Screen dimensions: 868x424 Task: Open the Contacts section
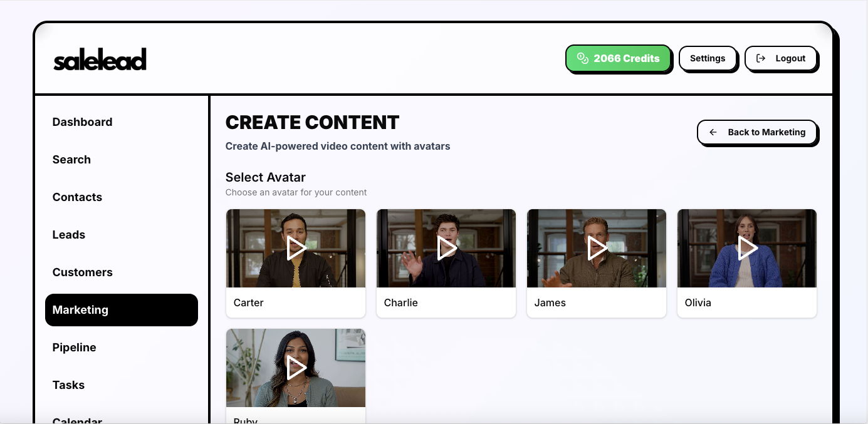(77, 197)
